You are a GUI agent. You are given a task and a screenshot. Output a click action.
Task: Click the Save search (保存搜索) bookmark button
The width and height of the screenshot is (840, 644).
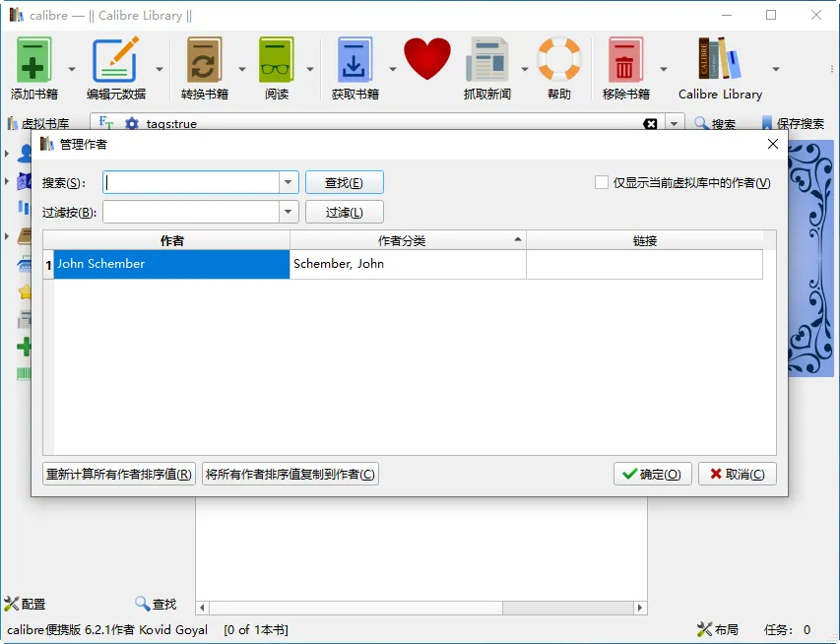[793, 124]
